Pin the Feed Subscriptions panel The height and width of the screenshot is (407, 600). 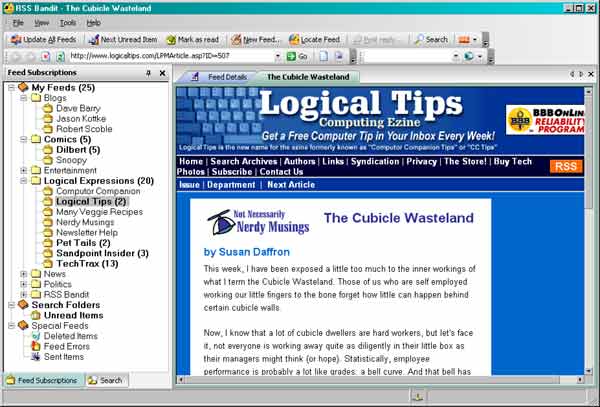[x=148, y=73]
